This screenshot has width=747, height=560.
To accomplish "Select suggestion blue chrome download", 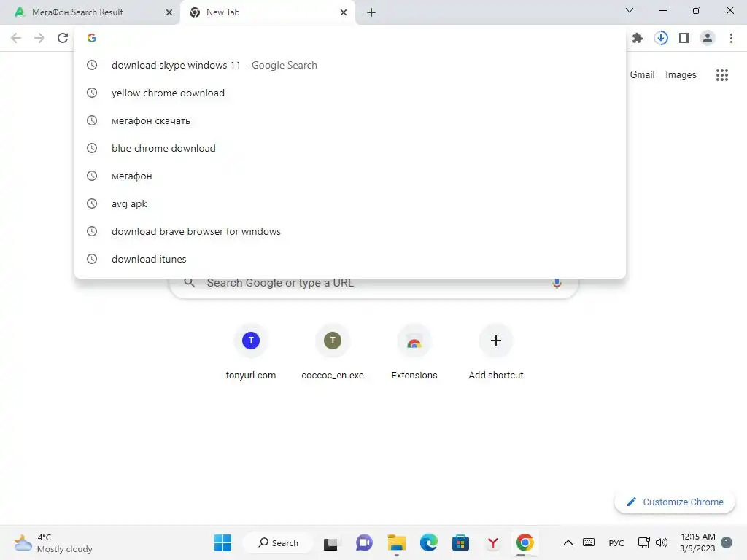I will pos(350,148).
